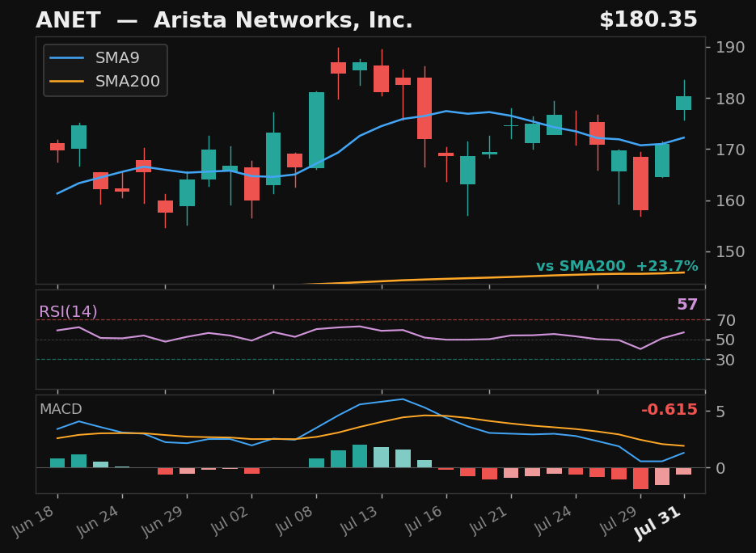This screenshot has height=553, width=756.
Task: Click the Arista Networks, Inc. company name
Action: (283, 20)
